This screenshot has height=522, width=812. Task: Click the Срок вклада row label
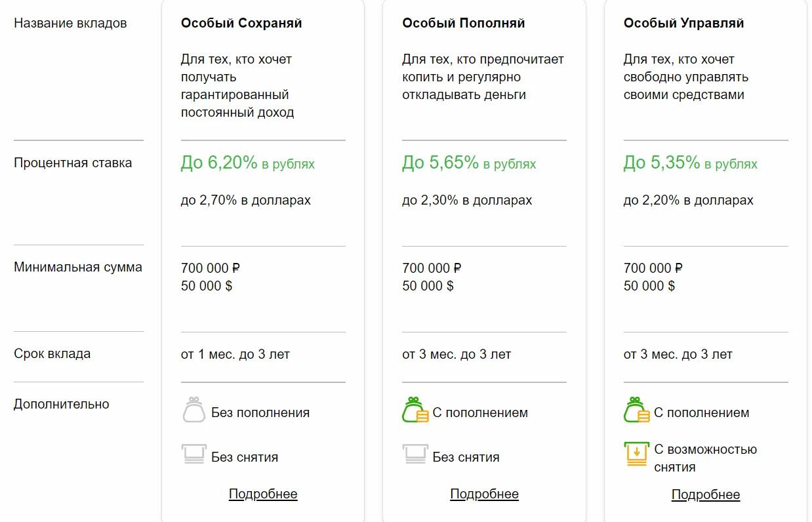[52, 353]
